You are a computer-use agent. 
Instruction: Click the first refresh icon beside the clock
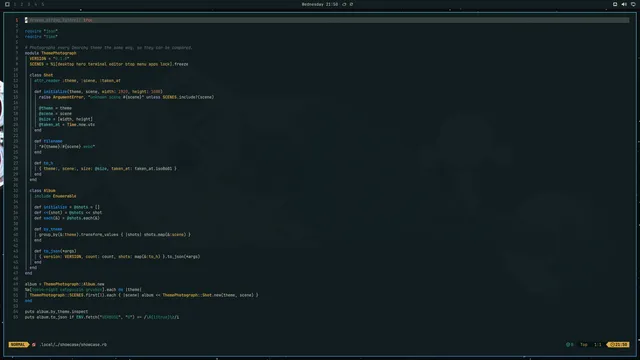(x=344, y=4)
